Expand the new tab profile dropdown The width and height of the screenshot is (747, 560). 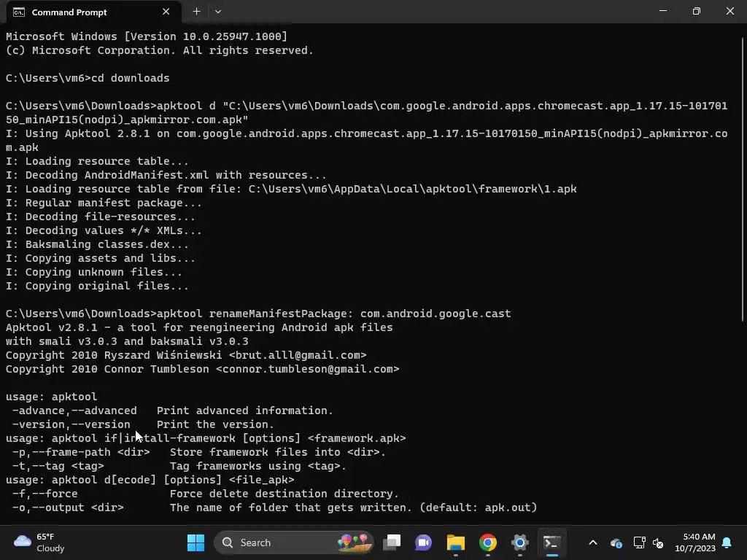[x=217, y=12]
